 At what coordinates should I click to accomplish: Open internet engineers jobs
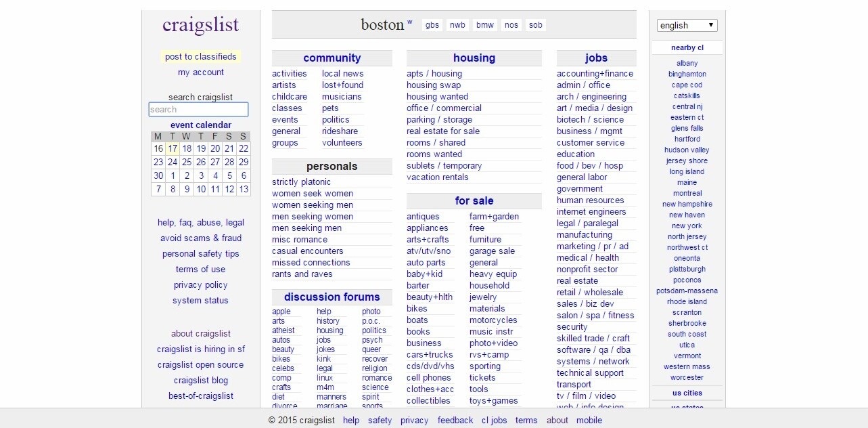591,212
